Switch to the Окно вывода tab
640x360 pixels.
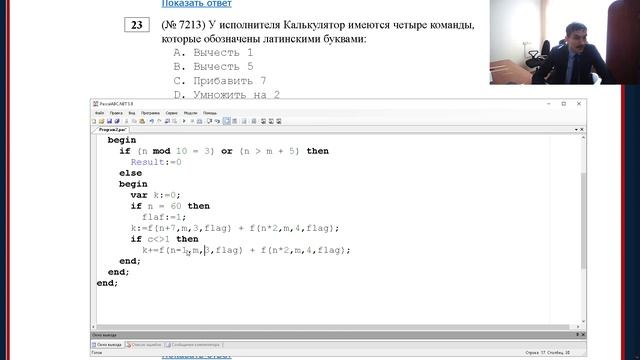click(107, 345)
